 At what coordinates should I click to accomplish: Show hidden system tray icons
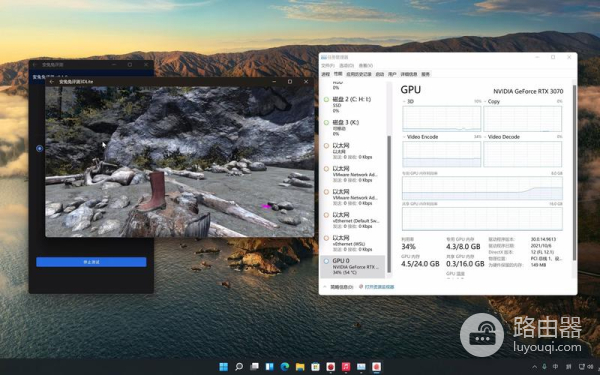(535, 367)
